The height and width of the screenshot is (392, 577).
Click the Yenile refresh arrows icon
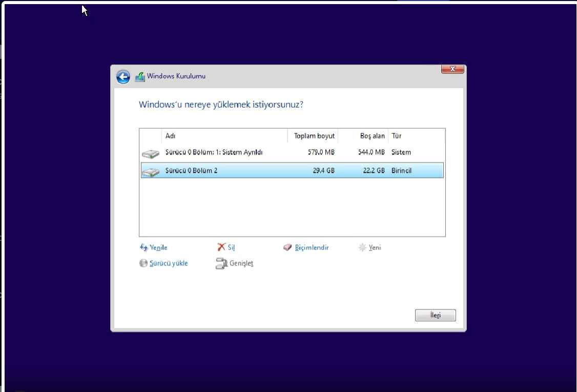tap(143, 247)
